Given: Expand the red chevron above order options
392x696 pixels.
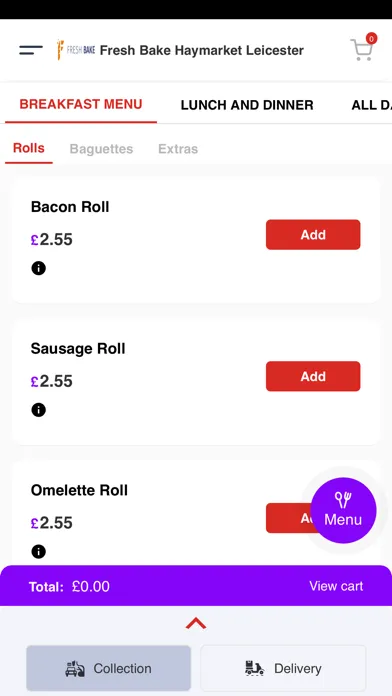Looking at the screenshot, I should pos(196,624).
